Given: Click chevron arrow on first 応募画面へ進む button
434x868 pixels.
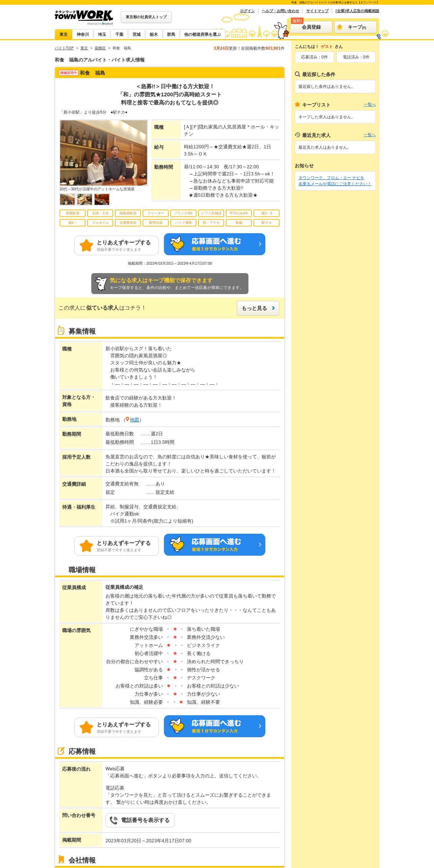Looking at the screenshot, I should (x=260, y=244).
